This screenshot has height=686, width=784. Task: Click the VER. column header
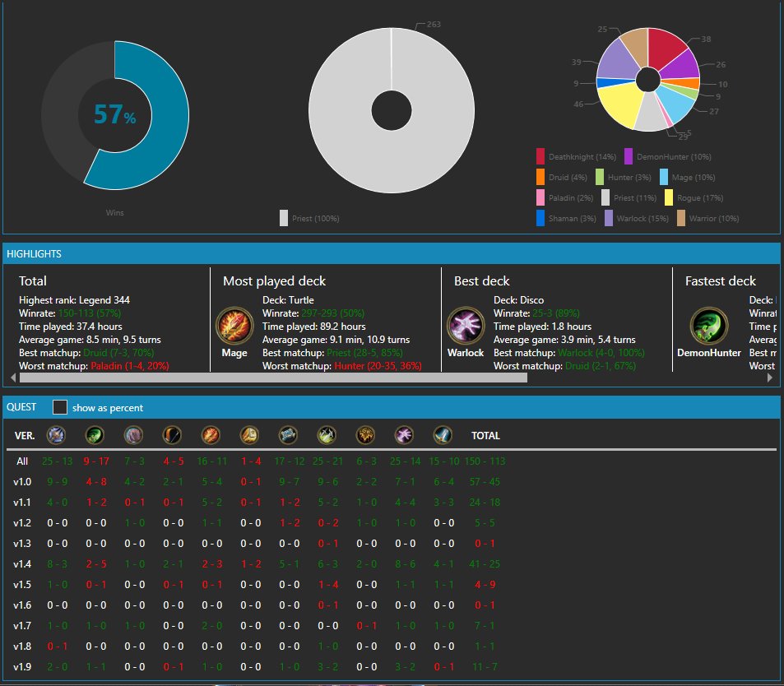[25, 436]
